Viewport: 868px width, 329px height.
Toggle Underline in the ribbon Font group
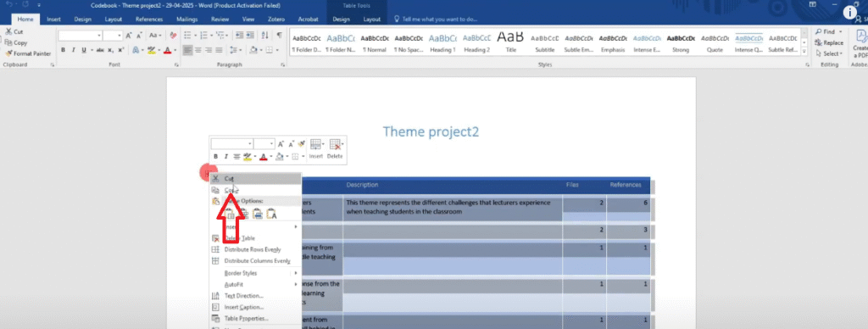[84, 50]
